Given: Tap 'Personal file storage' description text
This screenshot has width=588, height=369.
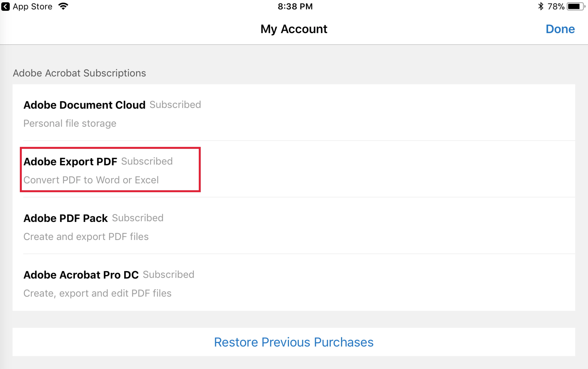Looking at the screenshot, I should click(x=70, y=123).
